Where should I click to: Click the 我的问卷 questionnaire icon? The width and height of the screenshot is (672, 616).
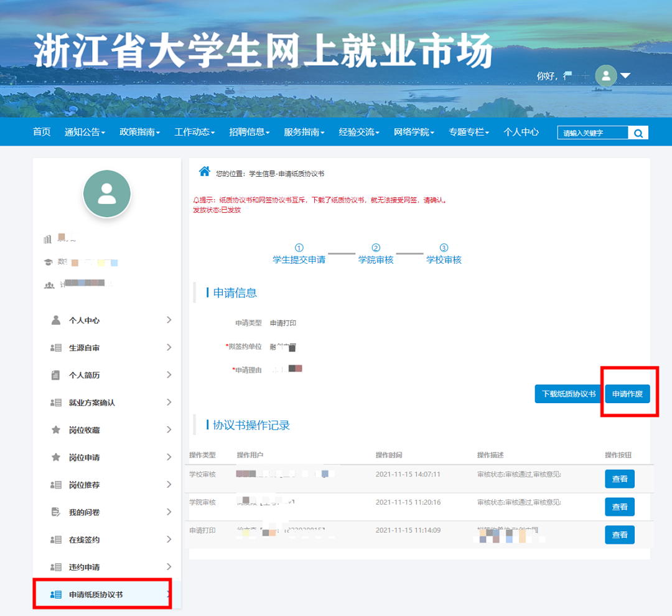56,512
